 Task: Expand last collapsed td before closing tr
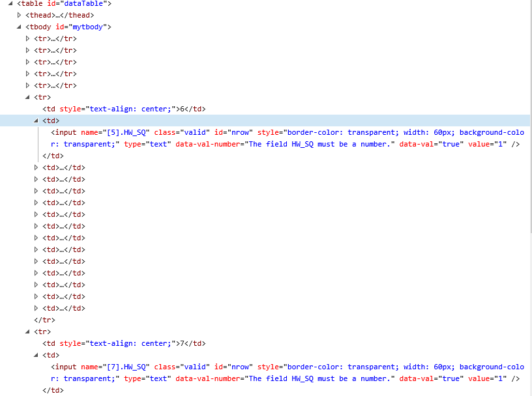point(36,308)
